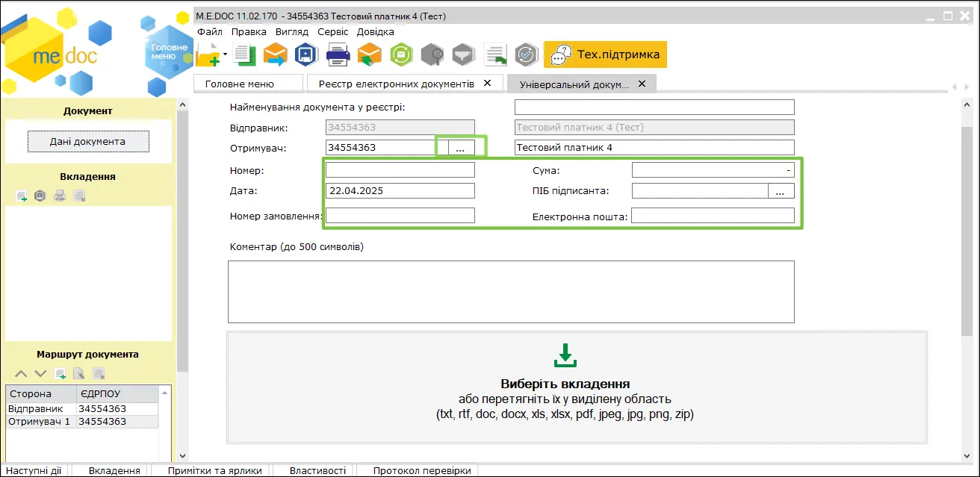Click edit route row icon in Маршрут документа
The height and width of the screenshot is (477, 980).
click(x=79, y=373)
